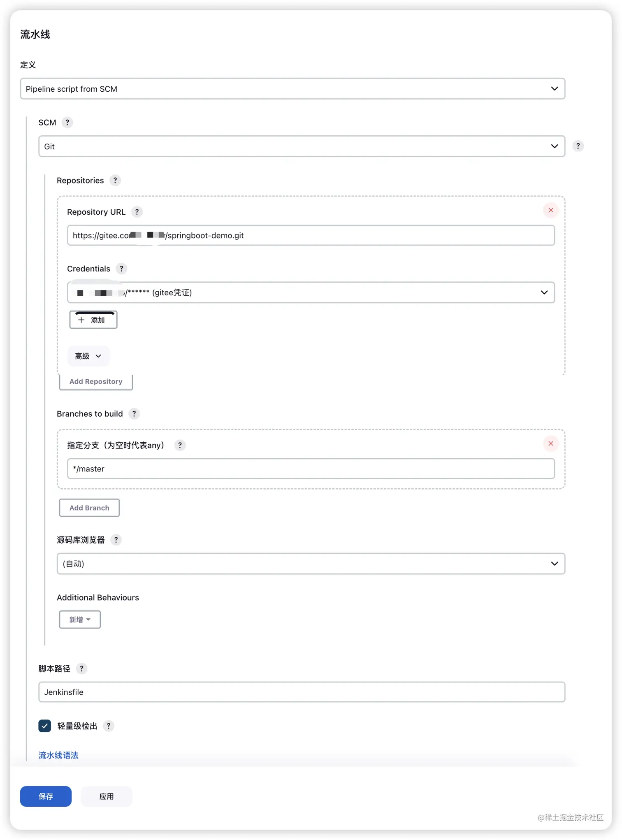This screenshot has width=622, height=840.
Task: Show Repository URL help tooltip
Action: click(137, 212)
